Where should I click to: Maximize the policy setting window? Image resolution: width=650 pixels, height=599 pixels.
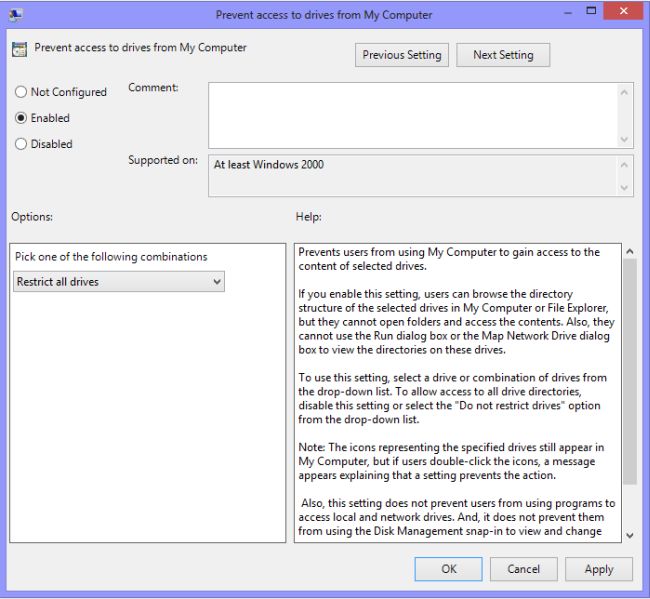coord(591,11)
